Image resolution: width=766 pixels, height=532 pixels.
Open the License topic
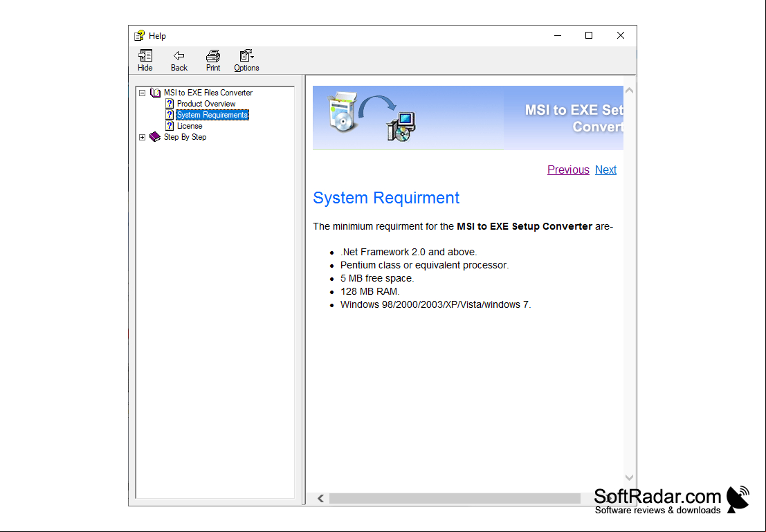pyautogui.click(x=190, y=126)
